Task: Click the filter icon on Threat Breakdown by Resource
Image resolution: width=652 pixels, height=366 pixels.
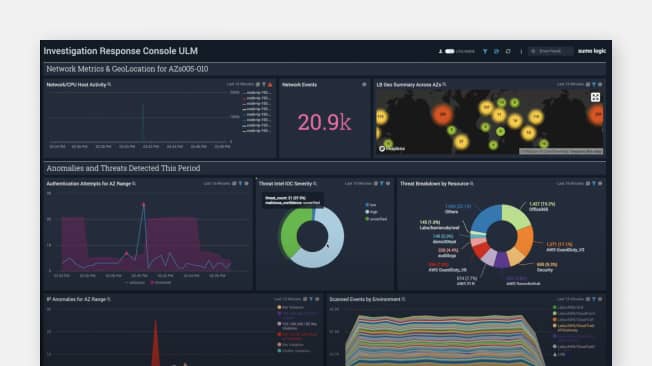Action: [x=594, y=183]
